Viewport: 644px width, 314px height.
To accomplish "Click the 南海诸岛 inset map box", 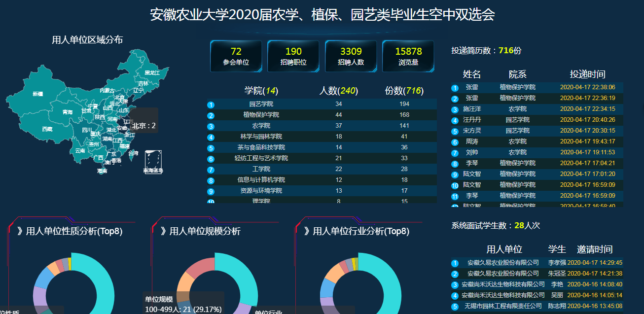I will [153, 162].
